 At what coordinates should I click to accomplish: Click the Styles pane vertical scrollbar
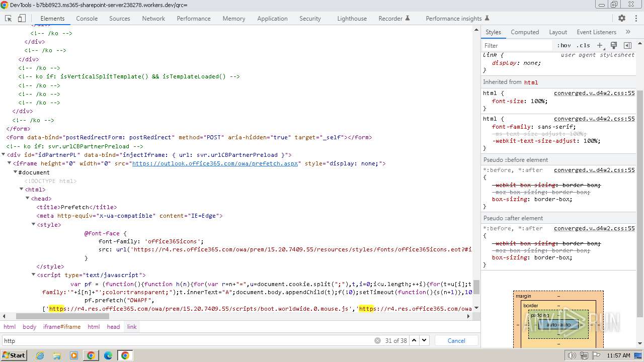tap(640, 204)
